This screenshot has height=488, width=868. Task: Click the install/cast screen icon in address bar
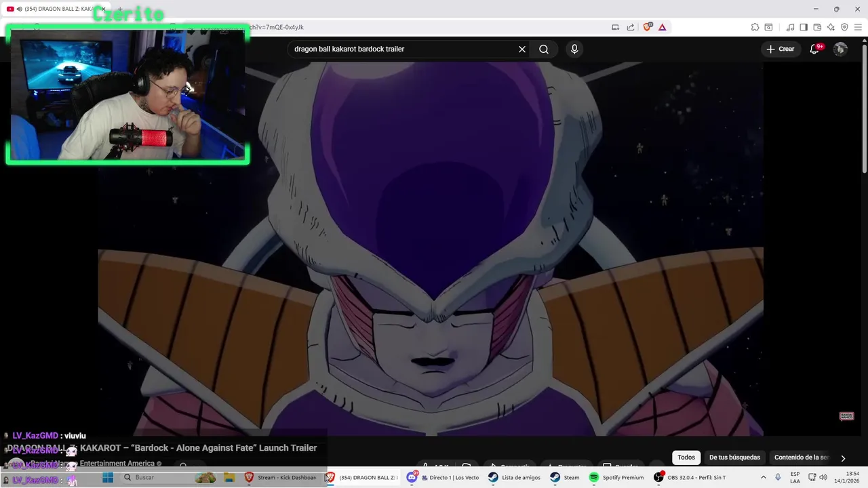click(x=616, y=27)
